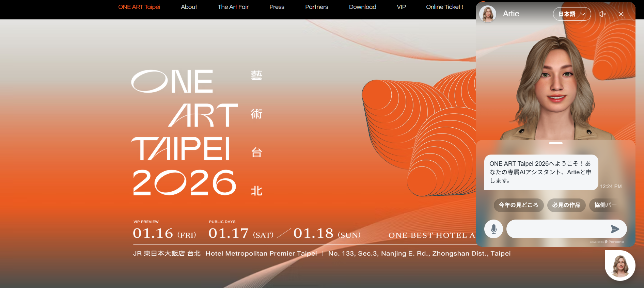Open the About menu
The height and width of the screenshot is (288, 644).
[189, 7]
